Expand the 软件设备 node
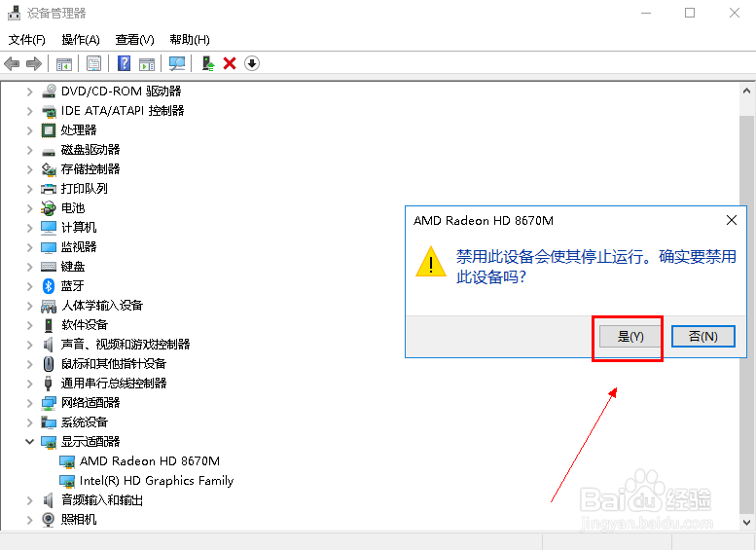756x550 pixels. click(29, 325)
